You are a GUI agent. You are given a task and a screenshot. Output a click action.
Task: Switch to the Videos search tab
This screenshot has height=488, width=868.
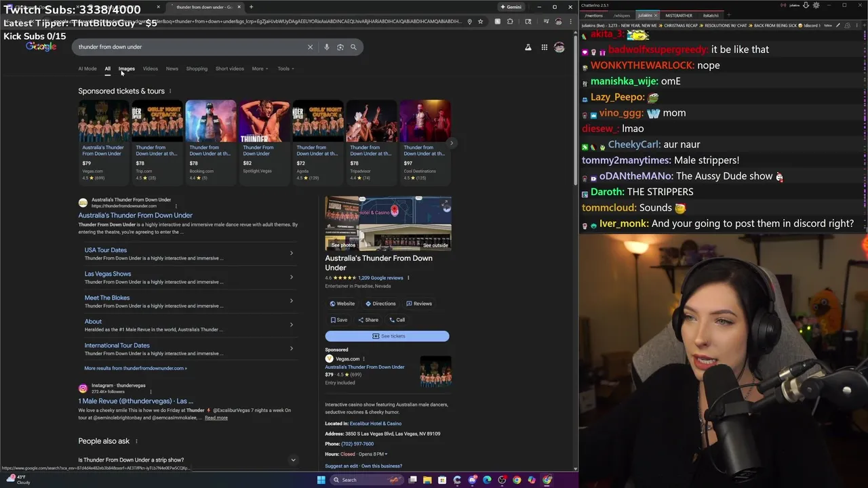tap(150, 68)
